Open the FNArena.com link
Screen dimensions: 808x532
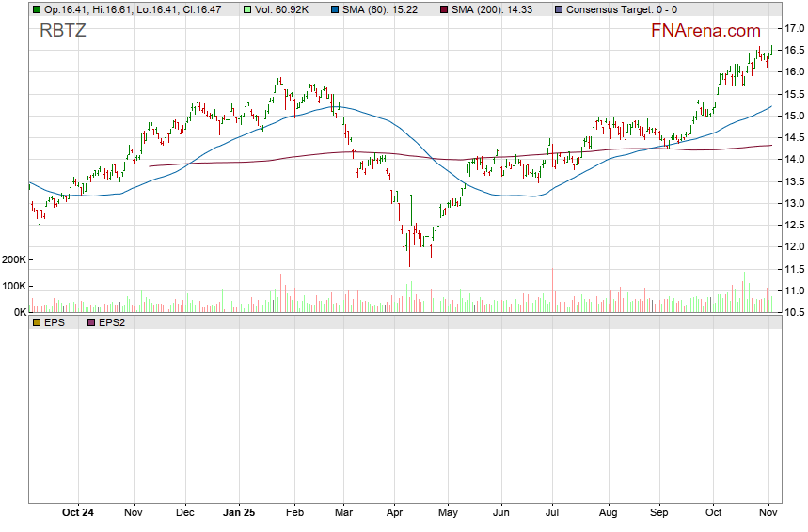pos(705,31)
